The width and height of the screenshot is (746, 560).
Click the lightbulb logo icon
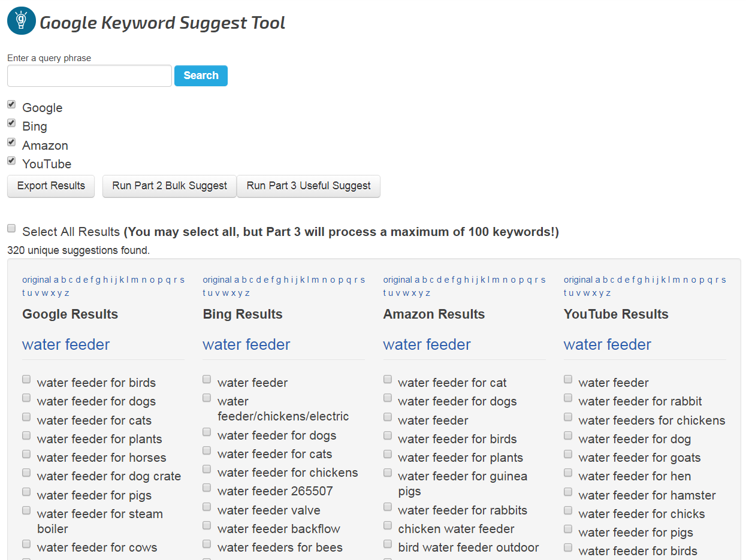point(21,22)
